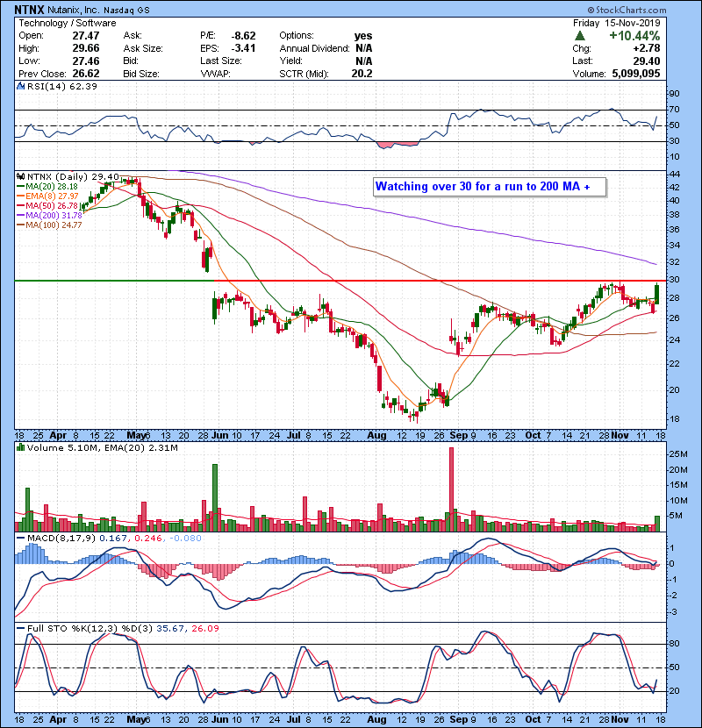Click the tallest red volume bar in early September
Viewport: 702px width, 728px height.
451,489
